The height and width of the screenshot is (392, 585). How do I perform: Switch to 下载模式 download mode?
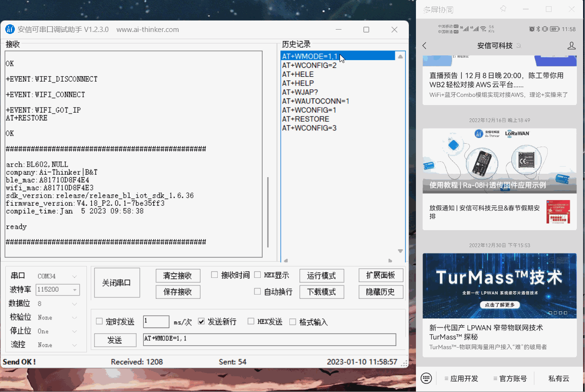click(321, 292)
